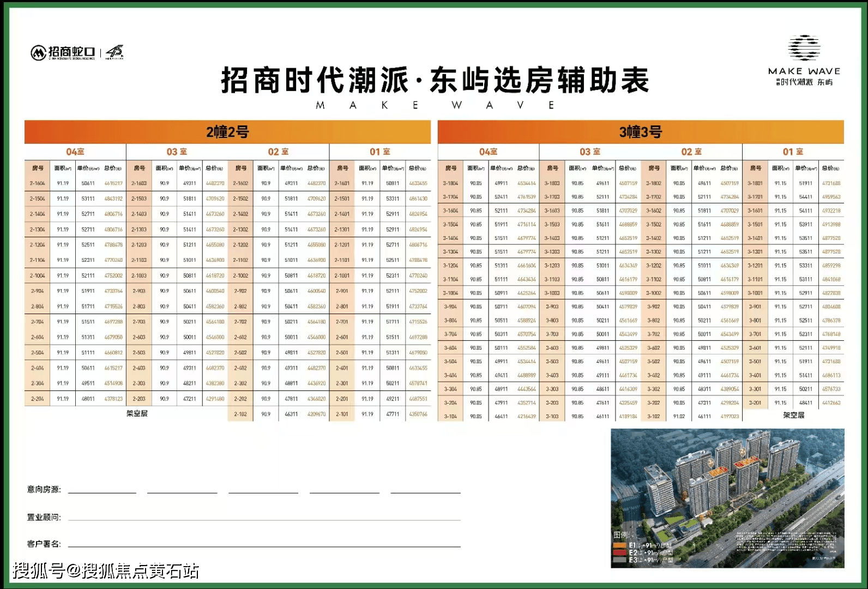Select the orange E1 legend swatch
868x589 pixels.
(619, 545)
